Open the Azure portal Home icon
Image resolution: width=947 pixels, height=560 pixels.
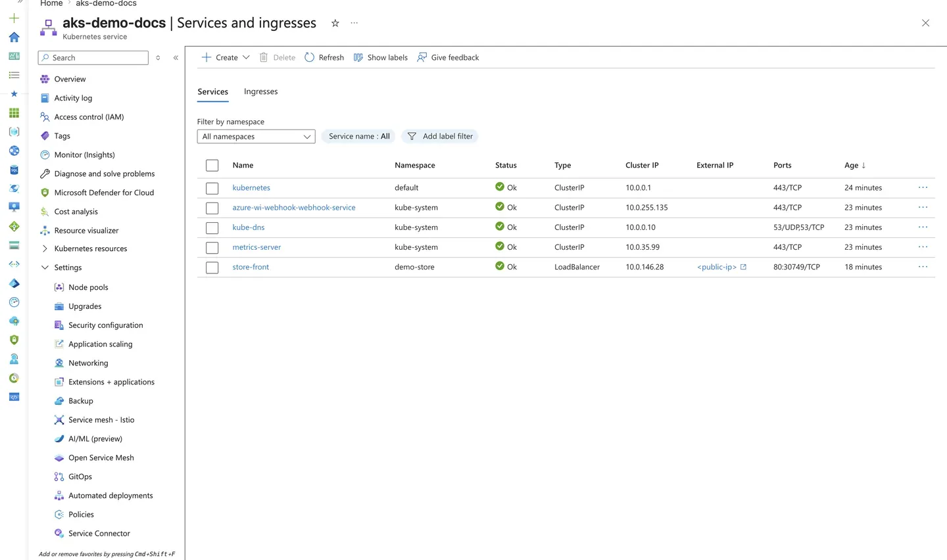pyautogui.click(x=14, y=37)
